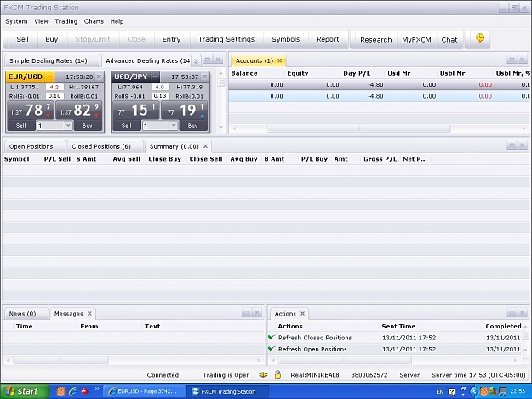532x399 pixels.
Task: Open the Help menu
Action: tap(117, 21)
